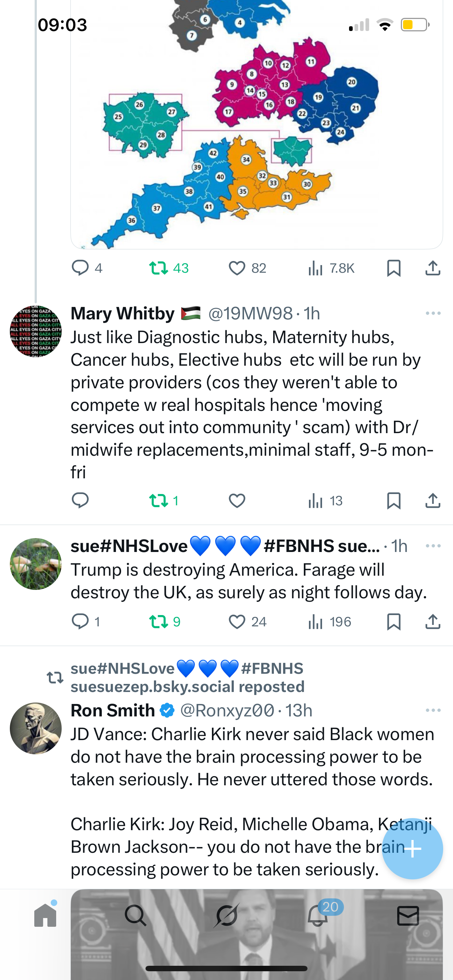Open more options on sue#NHSLove's tweet
Viewport: 453px width, 980px height.
433,546
